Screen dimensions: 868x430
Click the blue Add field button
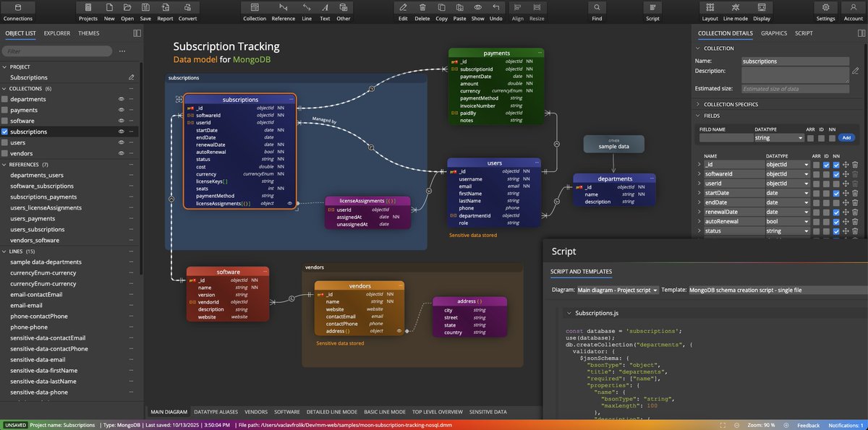click(846, 138)
